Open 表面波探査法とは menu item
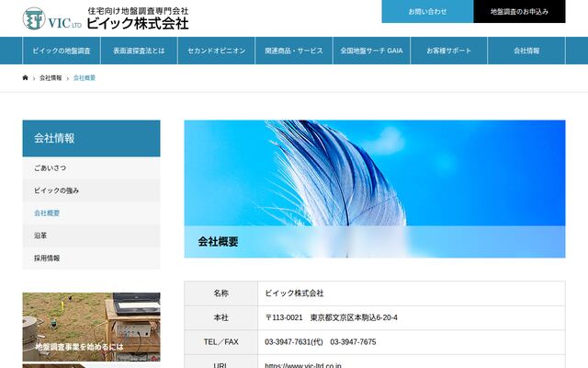The image size is (588, 368). tap(139, 51)
